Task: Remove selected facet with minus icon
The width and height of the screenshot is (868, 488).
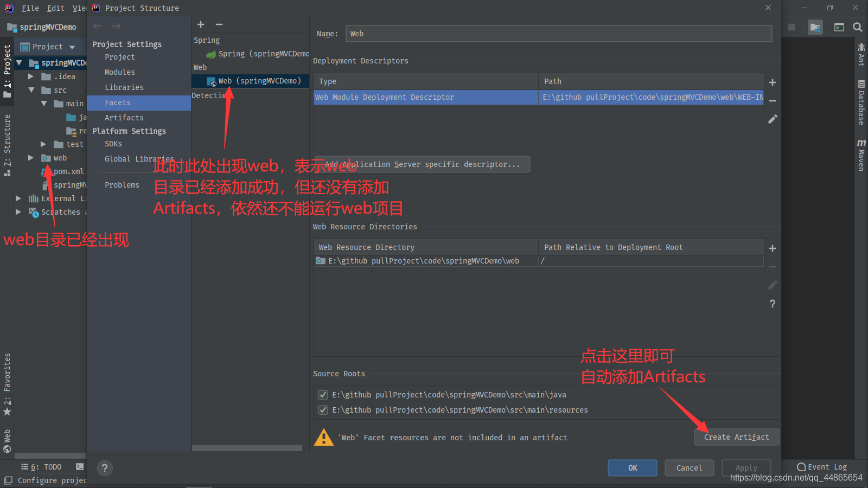Action: (219, 24)
